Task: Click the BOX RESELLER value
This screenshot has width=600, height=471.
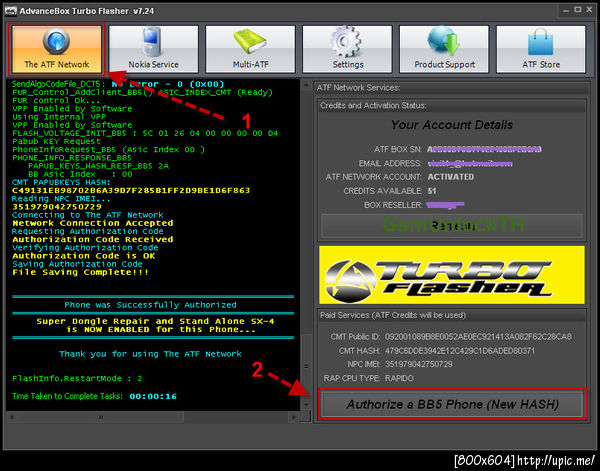Action: point(445,205)
